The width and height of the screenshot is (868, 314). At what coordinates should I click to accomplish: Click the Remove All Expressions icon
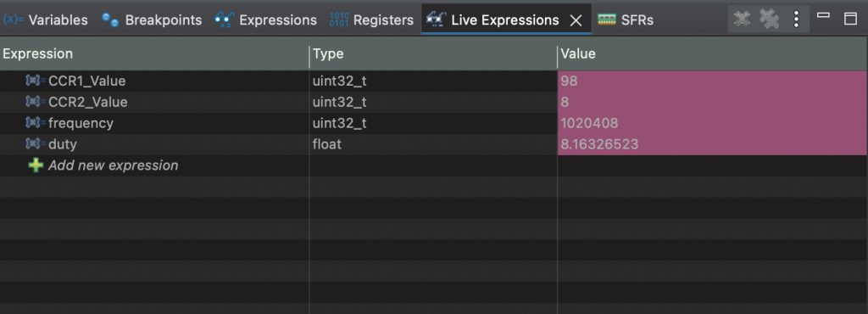click(x=769, y=19)
